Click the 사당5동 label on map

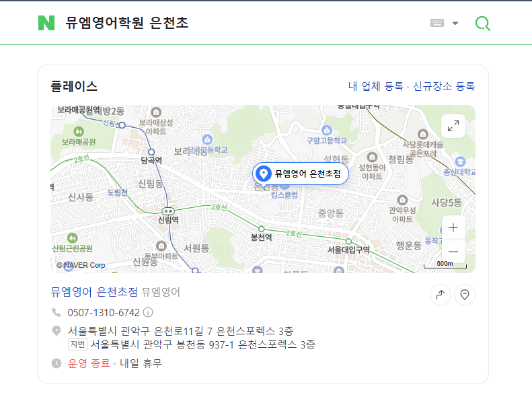pyautogui.click(x=446, y=203)
